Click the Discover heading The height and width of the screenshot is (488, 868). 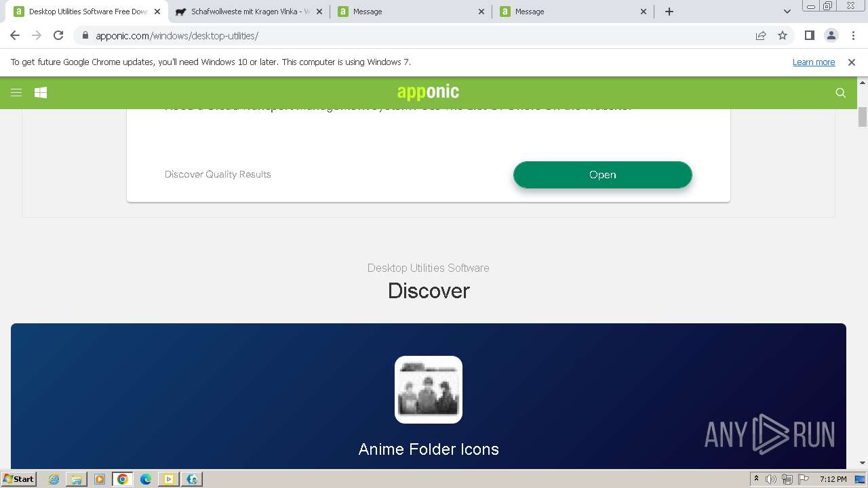coord(429,291)
